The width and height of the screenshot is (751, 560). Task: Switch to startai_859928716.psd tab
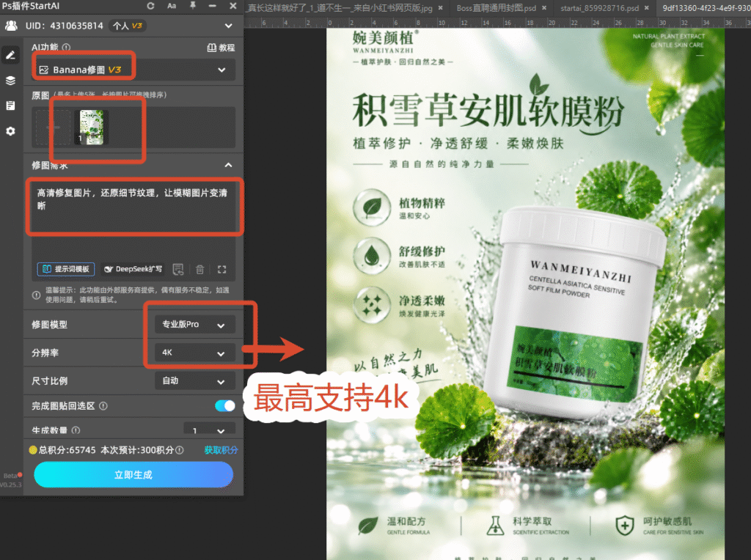click(x=600, y=8)
